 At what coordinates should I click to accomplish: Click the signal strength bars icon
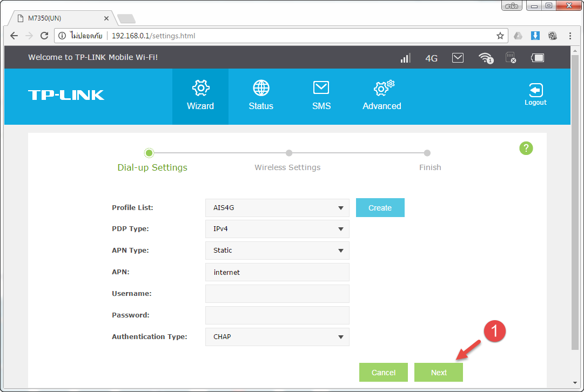coord(405,58)
